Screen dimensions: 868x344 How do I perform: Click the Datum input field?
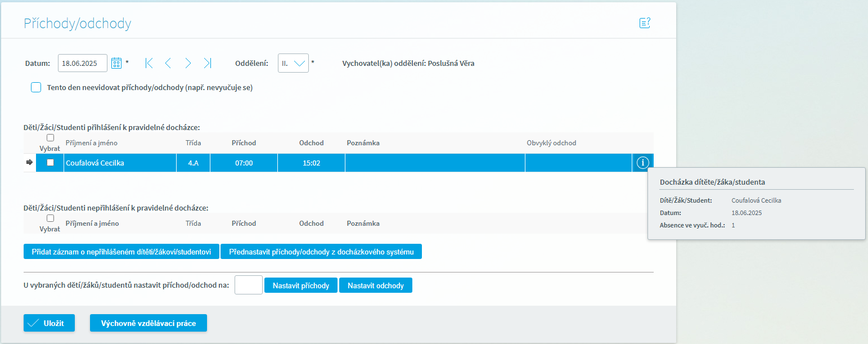point(82,63)
